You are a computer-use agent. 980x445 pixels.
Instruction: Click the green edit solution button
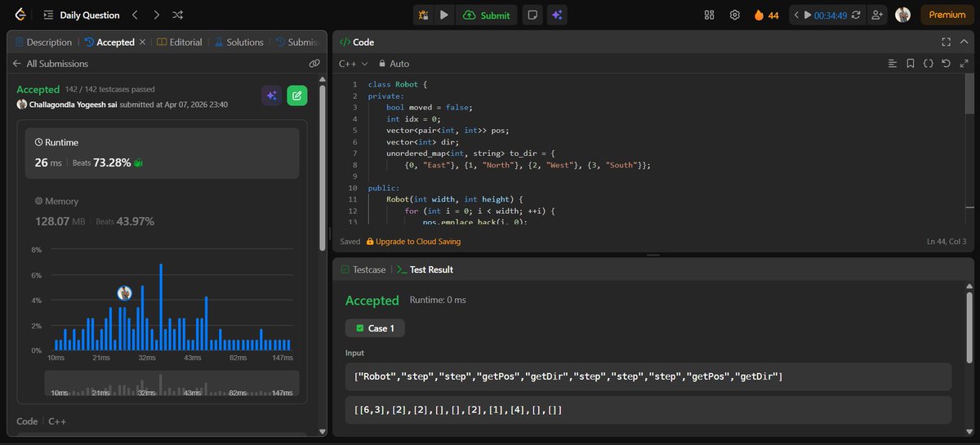297,96
